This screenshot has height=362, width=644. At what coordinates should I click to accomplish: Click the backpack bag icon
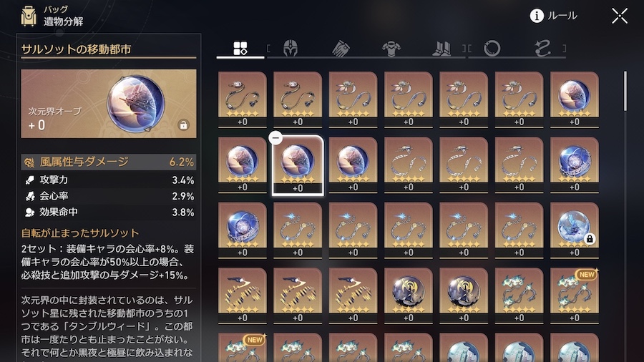[29, 16]
